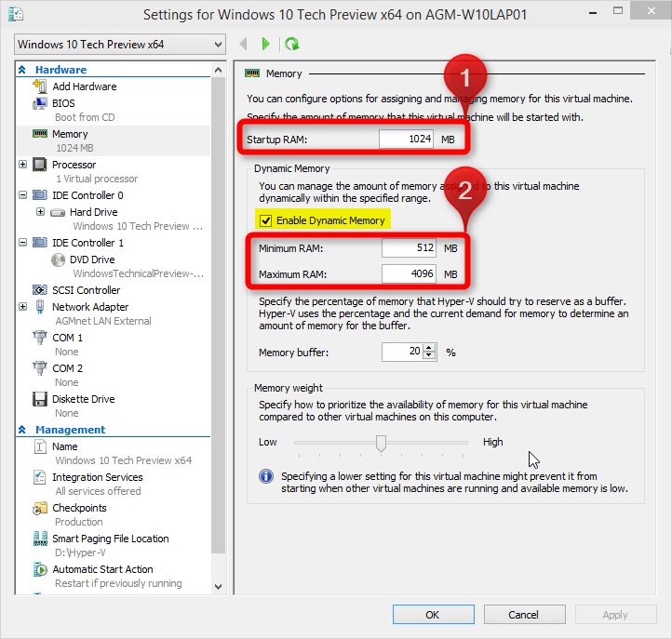This screenshot has width=672, height=639.
Task: Click the Name document icon
Action: coord(40,446)
